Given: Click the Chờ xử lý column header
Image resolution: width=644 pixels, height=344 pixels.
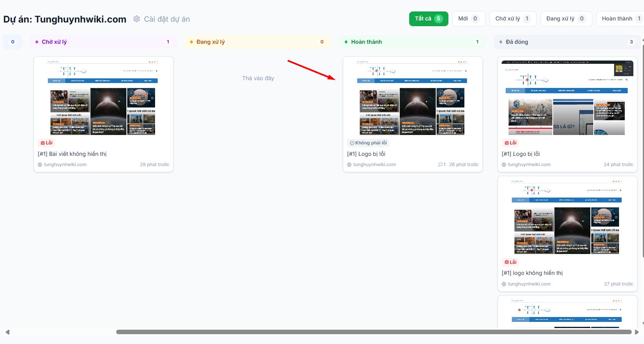Looking at the screenshot, I should (x=104, y=42).
